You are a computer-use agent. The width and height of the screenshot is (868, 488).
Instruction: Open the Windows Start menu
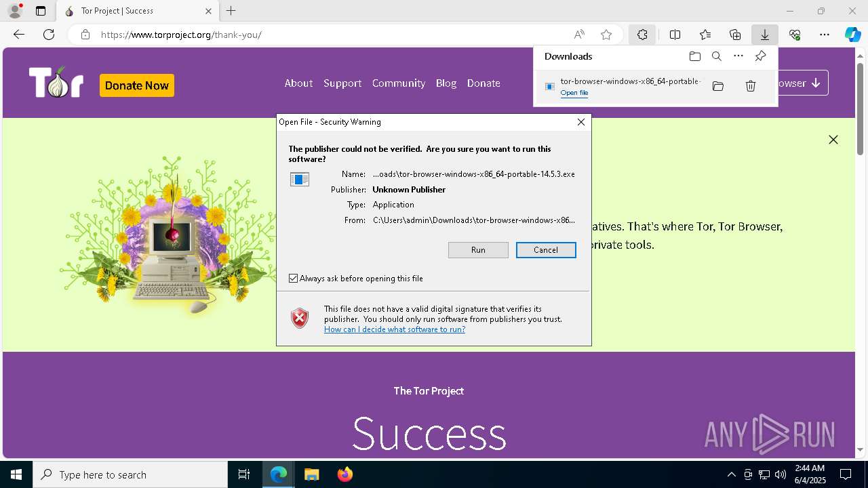16,474
